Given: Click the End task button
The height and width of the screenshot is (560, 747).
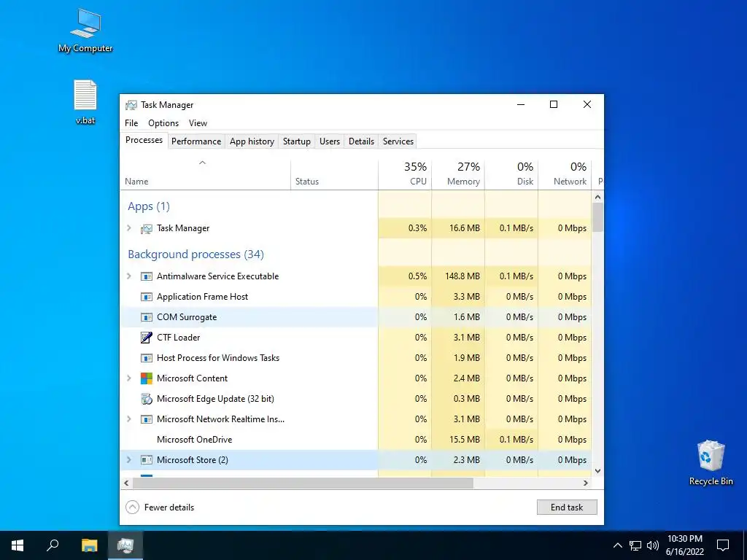Looking at the screenshot, I should 567,507.
